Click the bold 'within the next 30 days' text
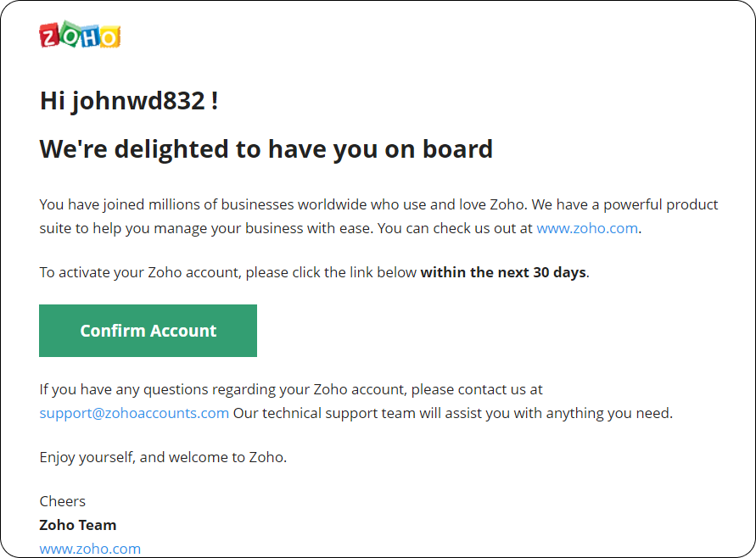The width and height of the screenshot is (756, 558). pyautogui.click(x=503, y=272)
